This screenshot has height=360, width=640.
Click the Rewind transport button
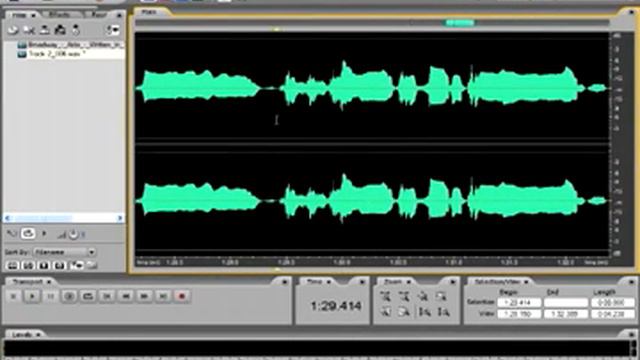[126, 296]
